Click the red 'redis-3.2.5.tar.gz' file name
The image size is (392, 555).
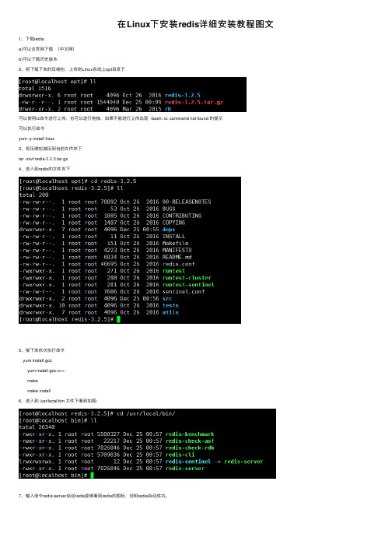[x=194, y=102]
